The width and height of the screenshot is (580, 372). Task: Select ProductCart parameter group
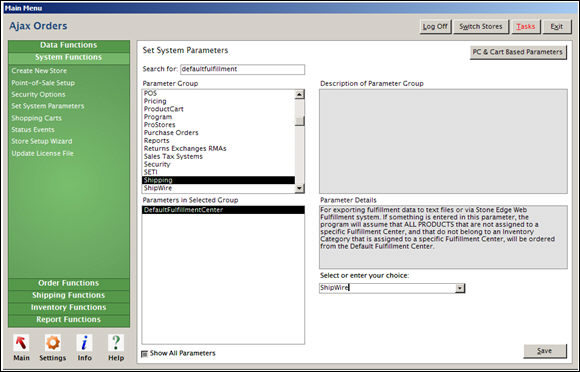tap(218, 109)
